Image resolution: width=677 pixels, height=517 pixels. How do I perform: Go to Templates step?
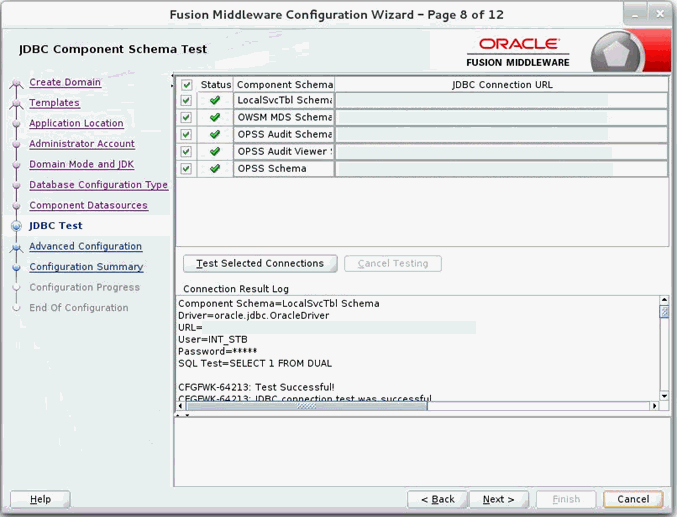point(54,103)
